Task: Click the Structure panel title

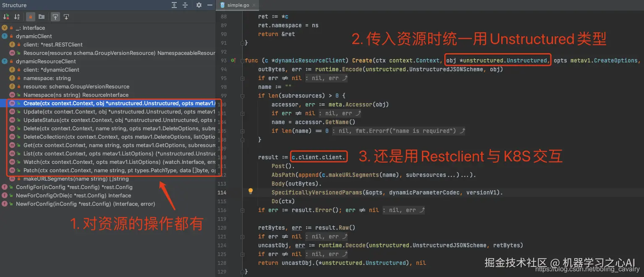Action: [14, 5]
